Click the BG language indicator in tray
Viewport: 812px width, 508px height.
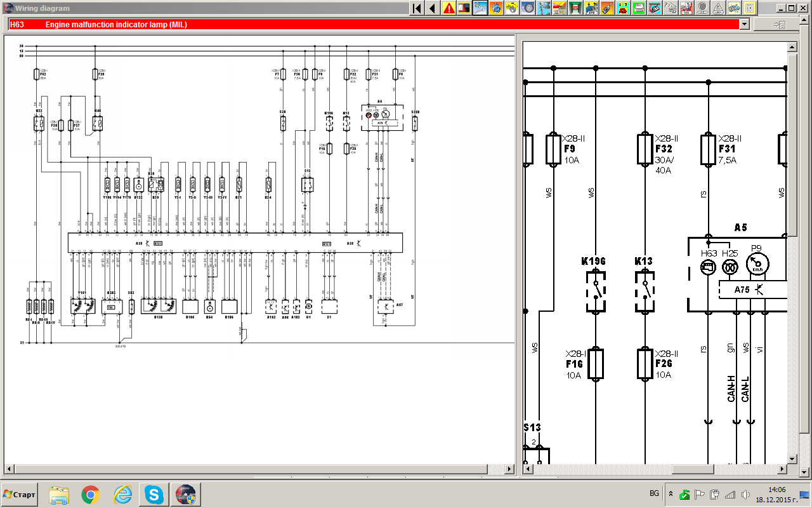(654, 493)
